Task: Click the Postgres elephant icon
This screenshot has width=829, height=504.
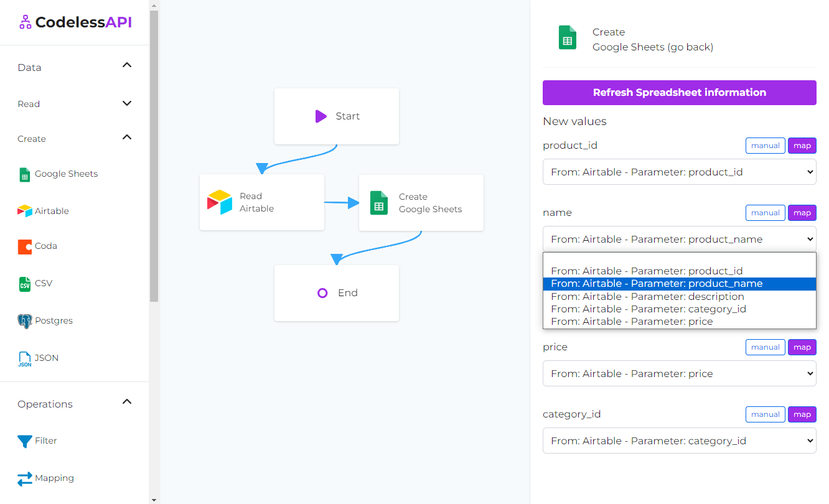Action: (x=24, y=321)
